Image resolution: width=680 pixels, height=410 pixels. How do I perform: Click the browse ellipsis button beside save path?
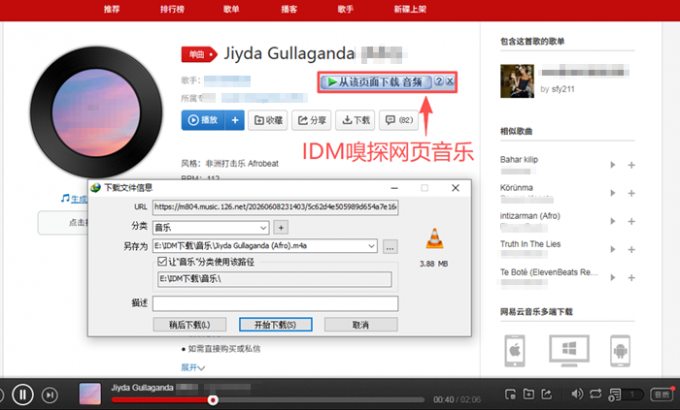pyautogui.click(x=390, y=247)
